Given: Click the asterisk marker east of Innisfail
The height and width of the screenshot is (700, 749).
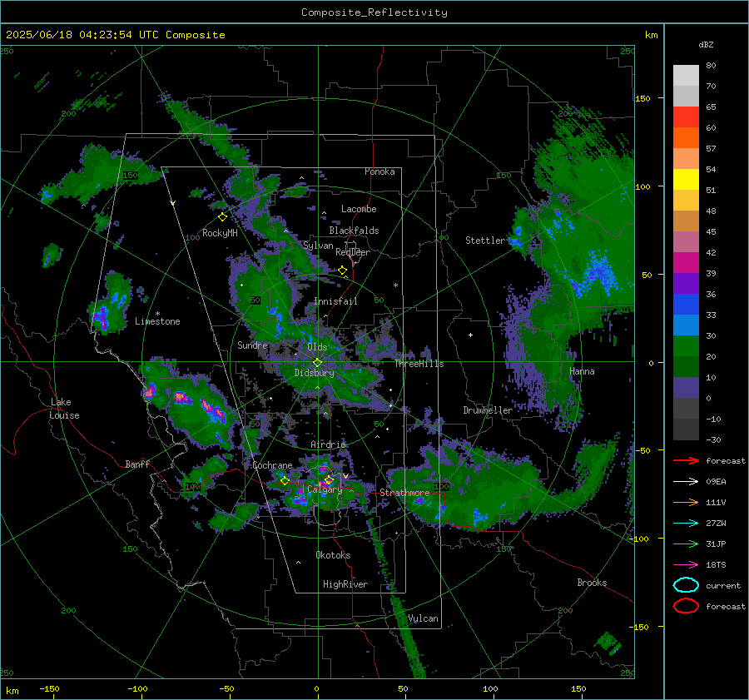Looking at the screenshot, I should [x=395, y=285].
